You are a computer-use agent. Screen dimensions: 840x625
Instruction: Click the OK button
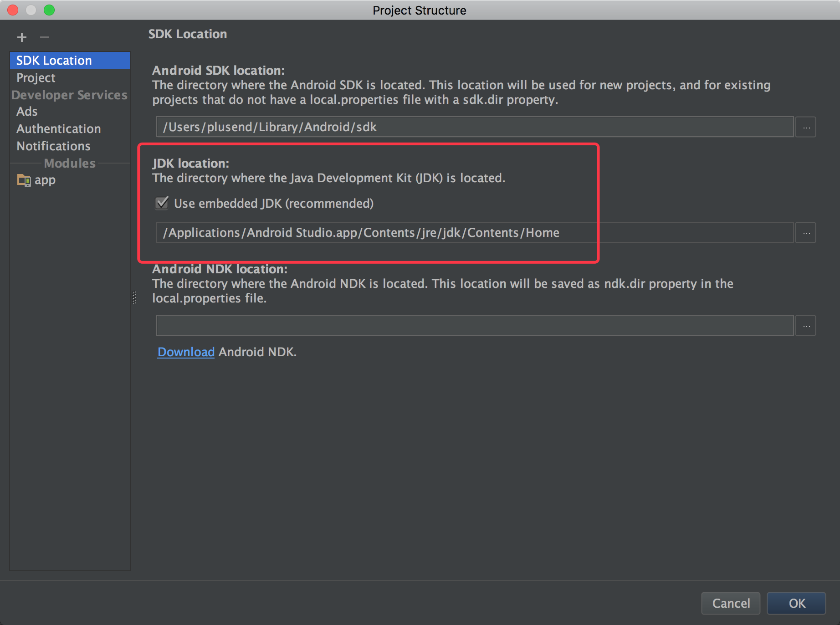click(796, 603)
